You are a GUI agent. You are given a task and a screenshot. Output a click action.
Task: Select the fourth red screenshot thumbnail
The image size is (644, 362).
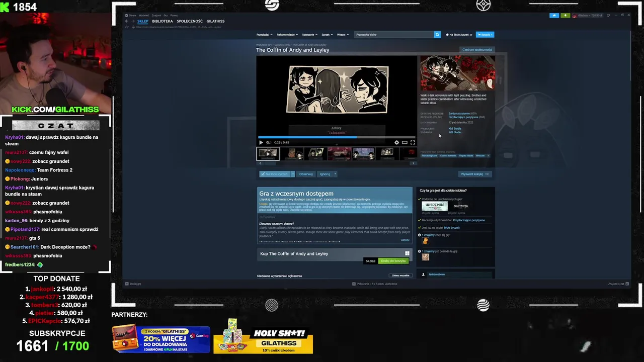[340, 153]
